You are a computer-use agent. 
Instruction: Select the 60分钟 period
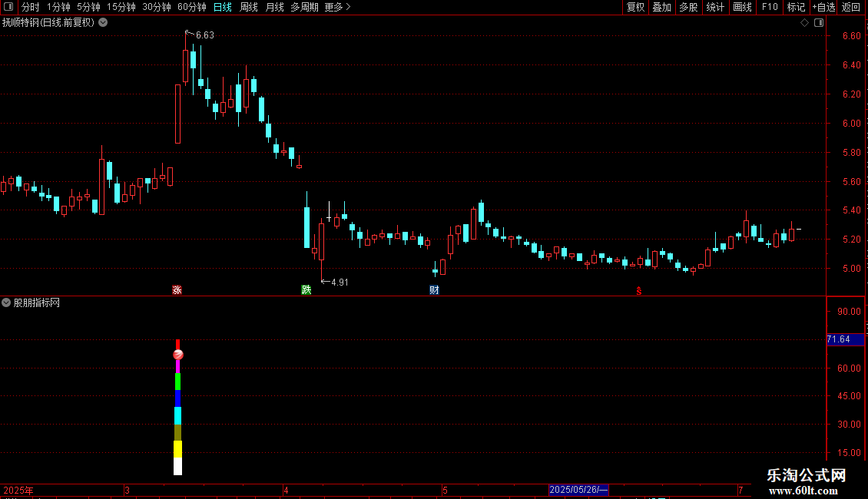(x=192, y=7)
